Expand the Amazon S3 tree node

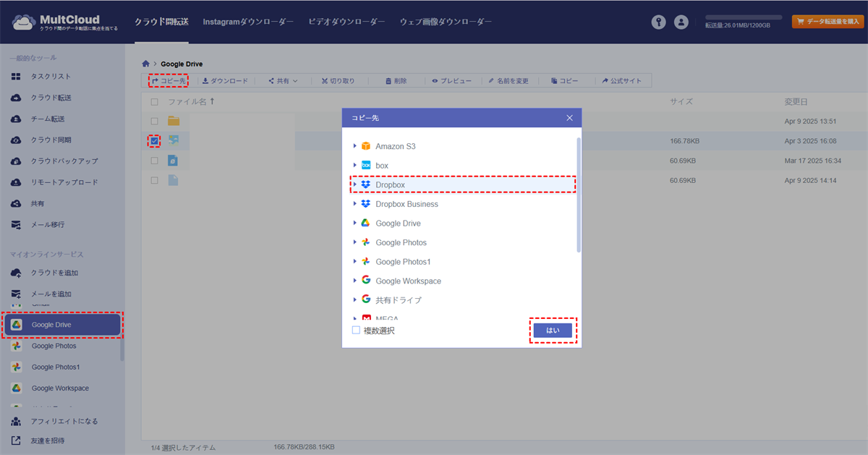click(354, 146)
